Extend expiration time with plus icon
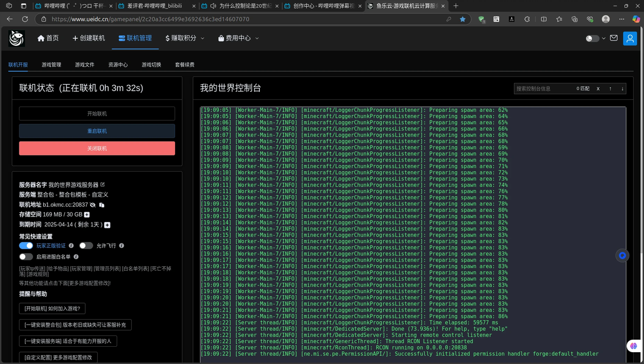644x364 pixels. (107, 225)
